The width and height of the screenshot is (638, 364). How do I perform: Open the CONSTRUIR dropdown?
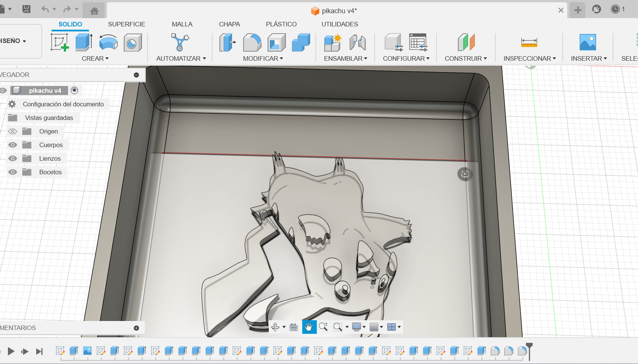(x=466, y=58)
